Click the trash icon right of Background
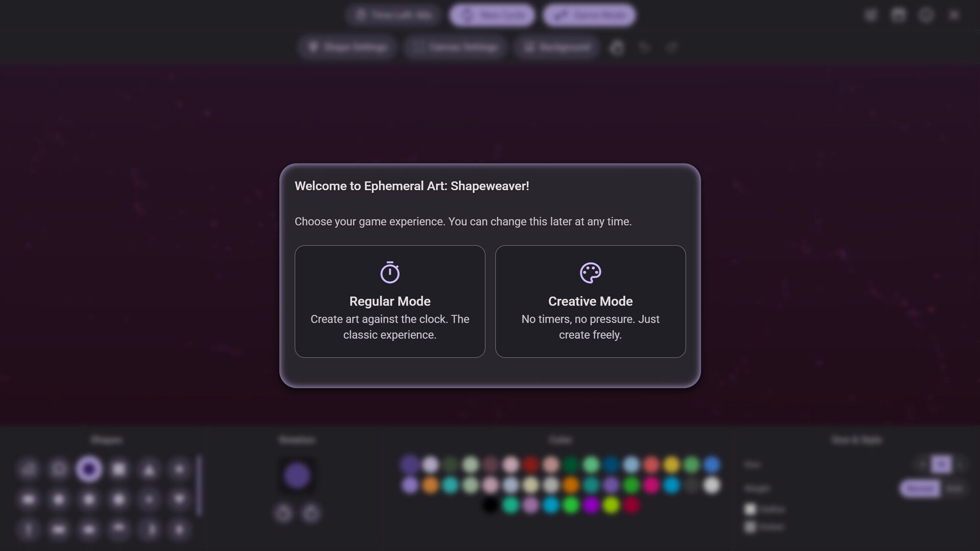The width and height of the screenshot is (980, 551). coord(617,48)
